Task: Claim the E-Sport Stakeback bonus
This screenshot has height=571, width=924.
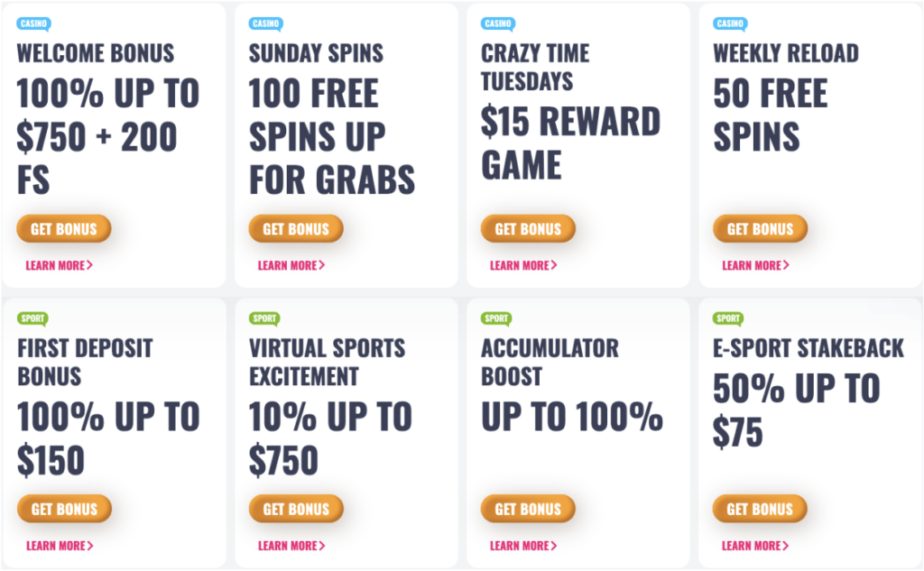Action: [x=760, y=509]
